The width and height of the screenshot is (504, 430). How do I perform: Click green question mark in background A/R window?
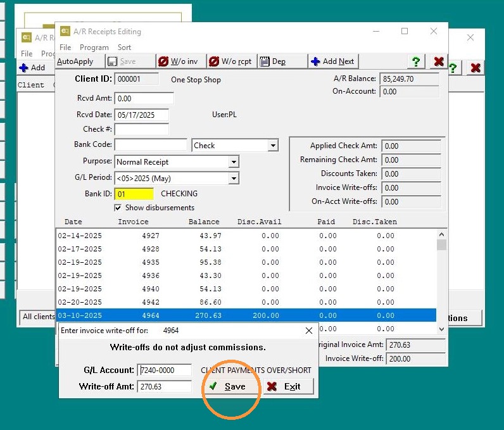(453, 68)
